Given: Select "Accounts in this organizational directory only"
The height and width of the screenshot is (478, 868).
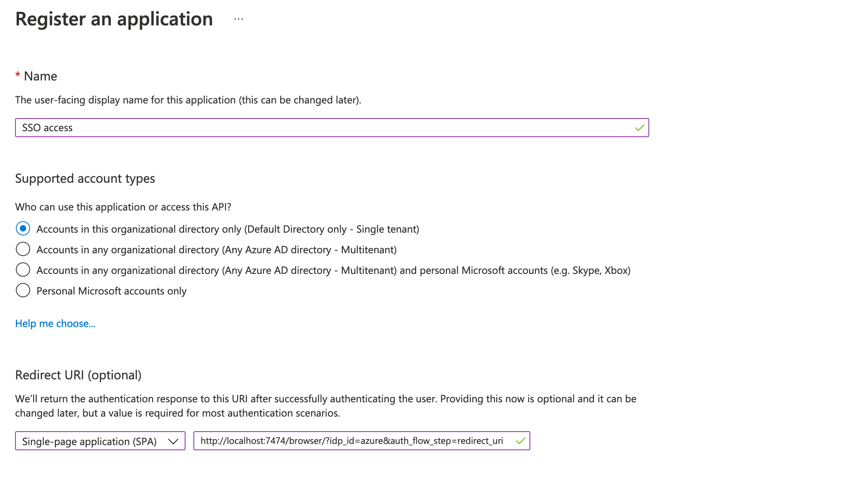Looking at the screenshot, I should click(23, 229).
